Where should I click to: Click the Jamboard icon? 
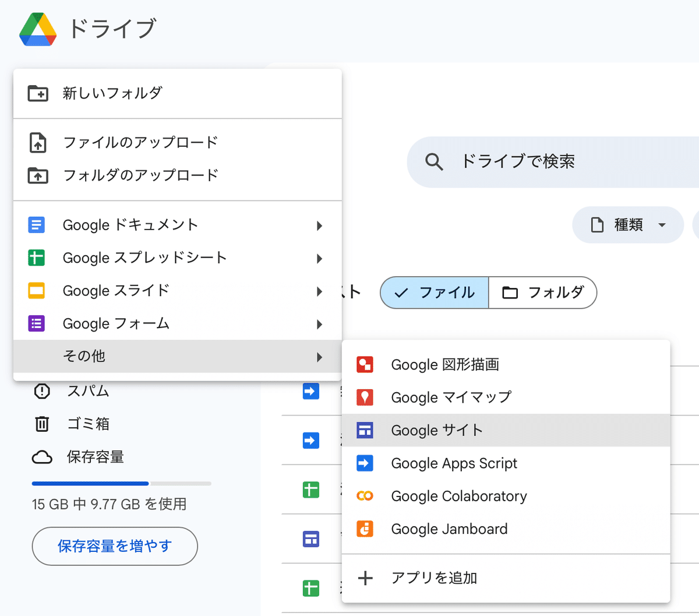pos(365,529)
